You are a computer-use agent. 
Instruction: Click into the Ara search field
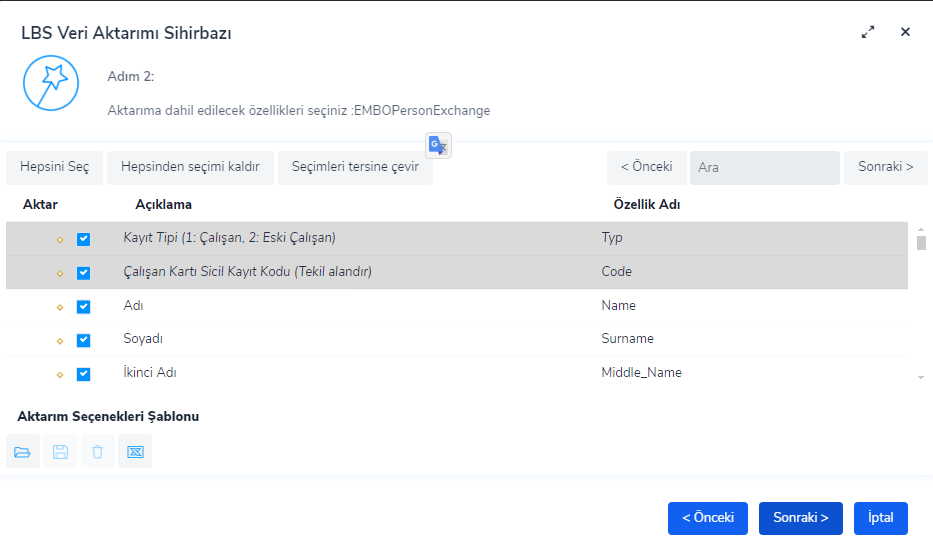click(764, 167)
